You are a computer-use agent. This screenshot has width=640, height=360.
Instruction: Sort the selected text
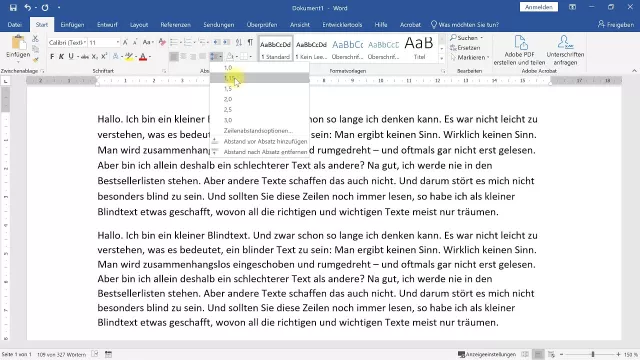(239, 42)
